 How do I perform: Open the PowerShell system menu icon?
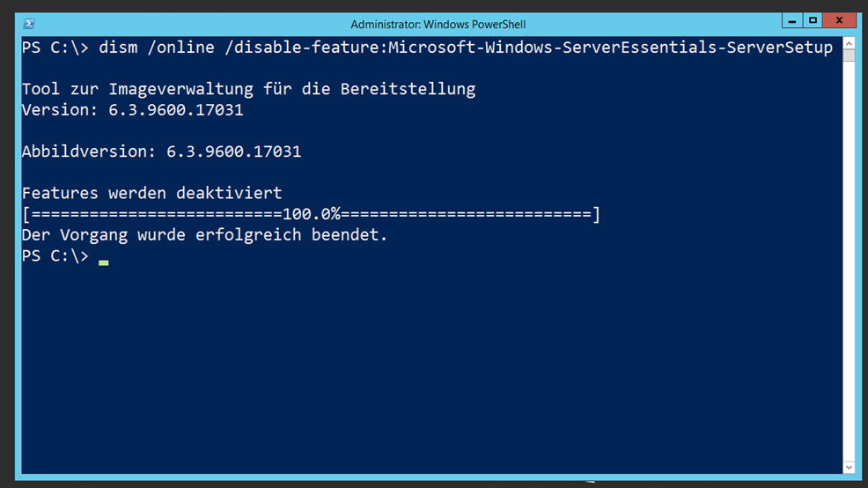pos(29,24)
